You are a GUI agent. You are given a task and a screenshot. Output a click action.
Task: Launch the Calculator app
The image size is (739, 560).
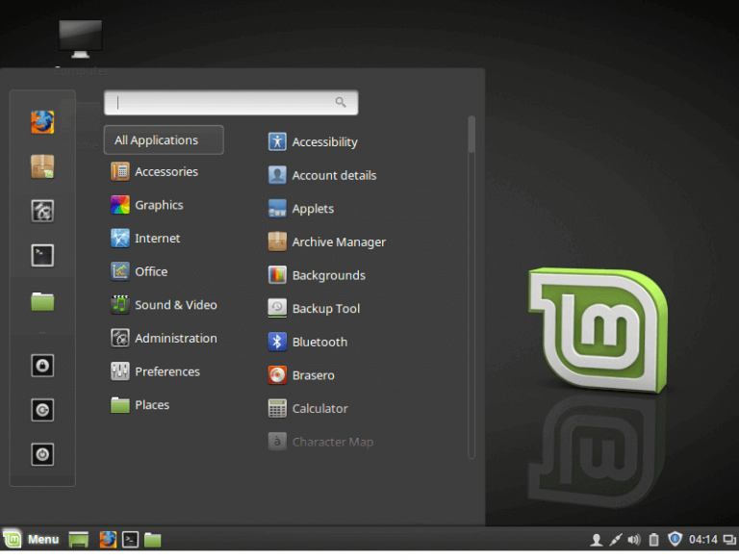[308, 409]
